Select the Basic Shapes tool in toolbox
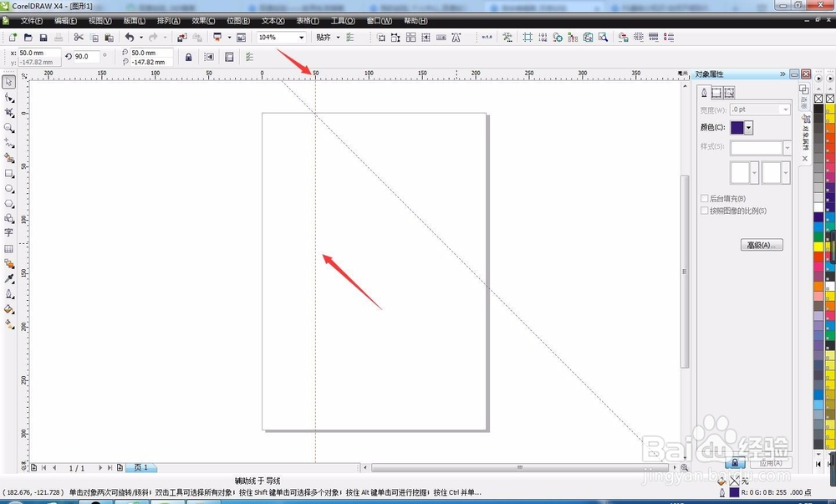836x504 pixels. 9,218
